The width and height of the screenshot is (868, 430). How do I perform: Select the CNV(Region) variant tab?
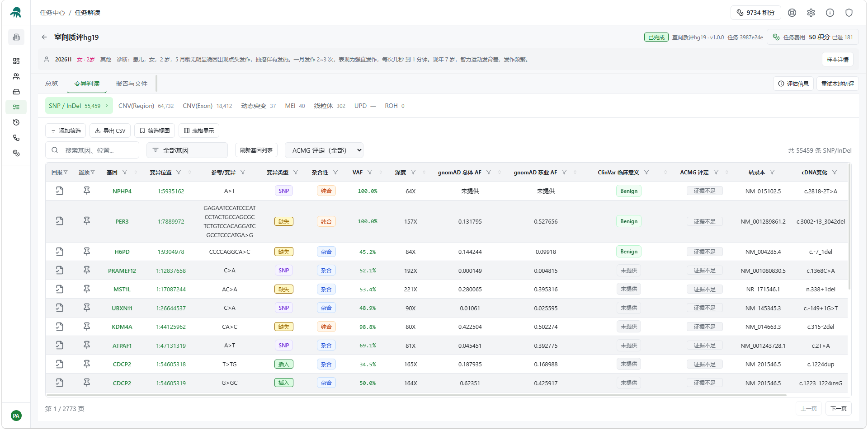(146, 106)
